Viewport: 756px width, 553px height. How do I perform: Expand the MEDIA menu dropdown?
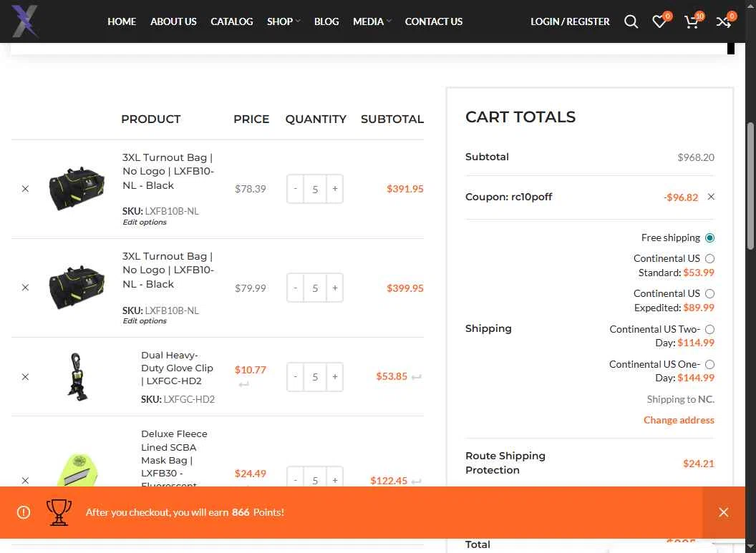tap(372, 21)
